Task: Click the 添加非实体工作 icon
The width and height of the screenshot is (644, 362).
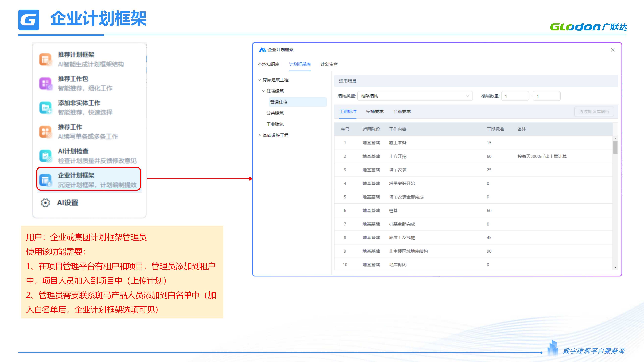Action: 45,108
